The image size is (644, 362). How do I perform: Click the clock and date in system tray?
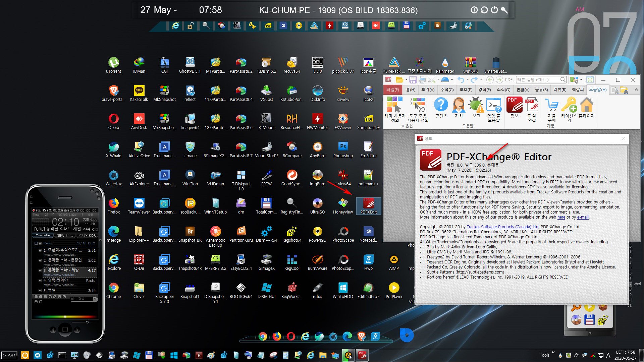[x=625, y=355]
